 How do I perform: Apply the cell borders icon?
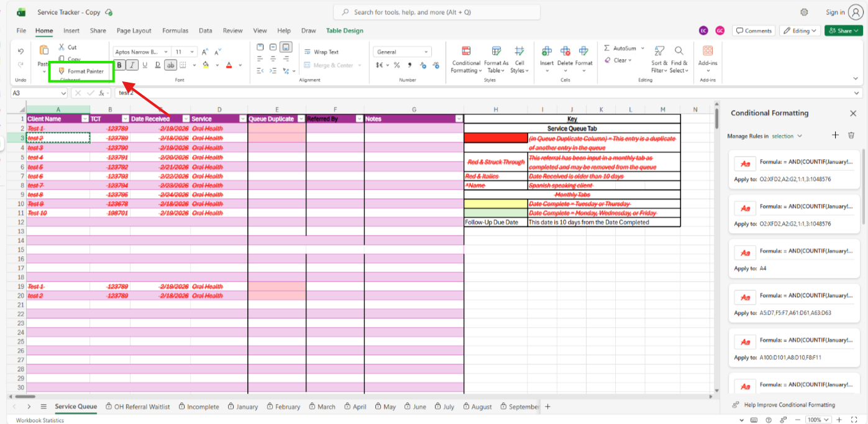(x=183, y=65)
